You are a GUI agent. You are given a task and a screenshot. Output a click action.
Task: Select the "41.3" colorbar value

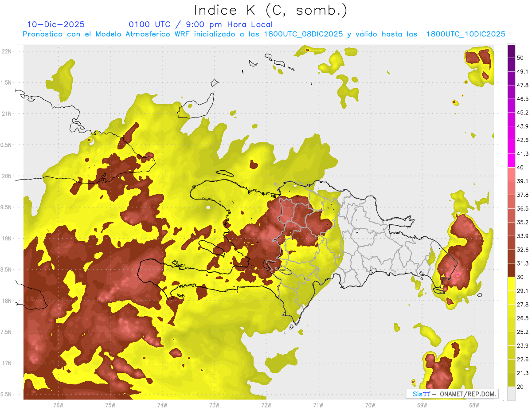pyautogui.click(x=523, y=154)
